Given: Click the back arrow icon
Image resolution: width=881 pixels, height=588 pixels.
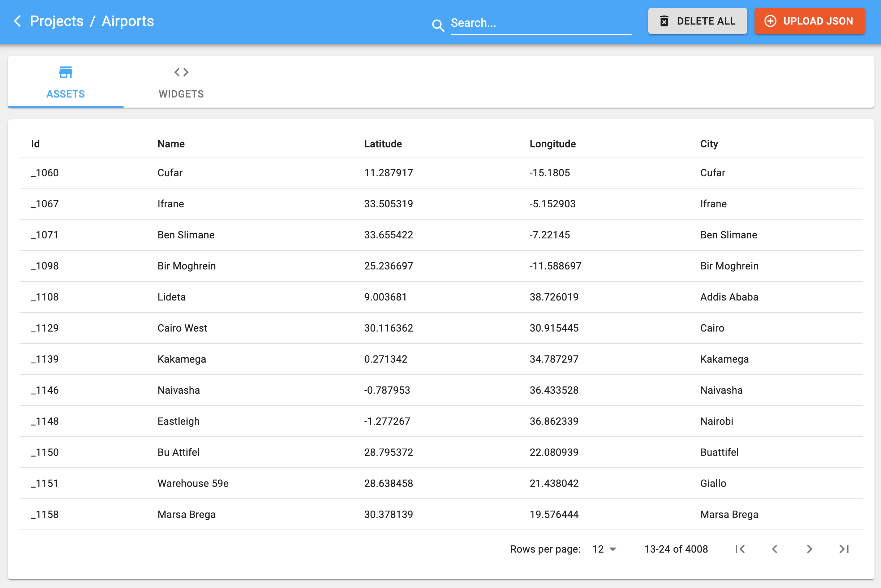Looking at the screenshot, I should point(17,21).
